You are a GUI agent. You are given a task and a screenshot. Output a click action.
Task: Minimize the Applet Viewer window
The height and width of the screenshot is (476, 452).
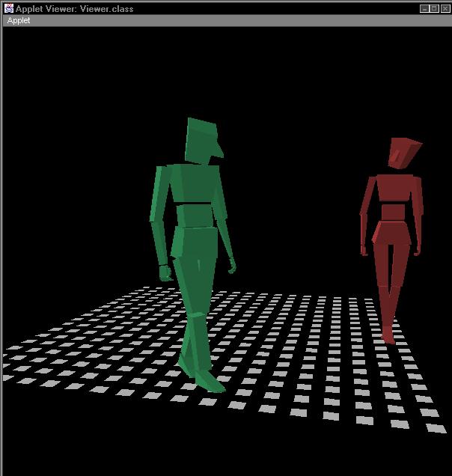pyautogui.click(x=424, y=8)
